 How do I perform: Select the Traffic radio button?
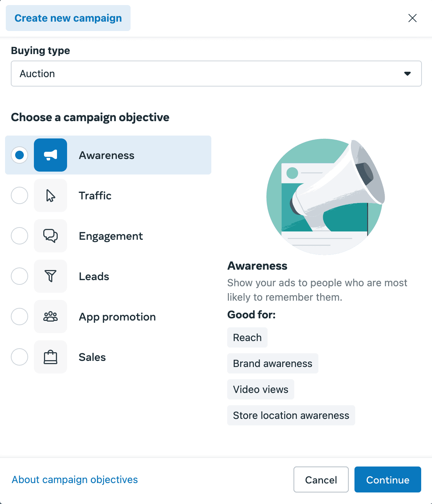click(x=19, y=195)
